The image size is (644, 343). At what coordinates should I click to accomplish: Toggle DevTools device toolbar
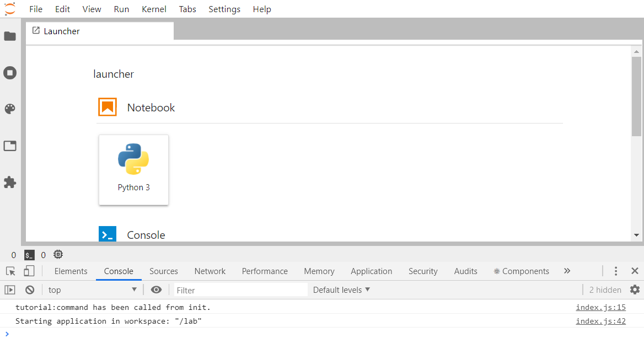pyautogui.click(x=29, y=271)
